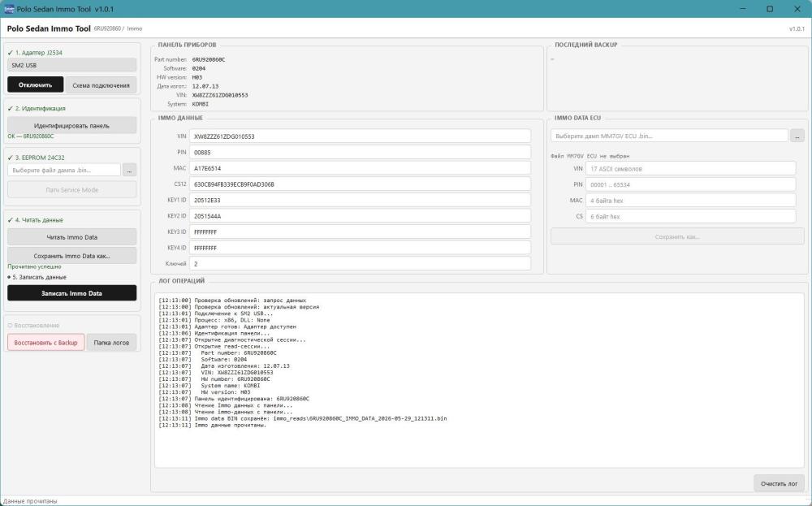Click the immo VIN input field
Image resolution: width=812 pixels, height=506 pixels.
pos(360,136)
